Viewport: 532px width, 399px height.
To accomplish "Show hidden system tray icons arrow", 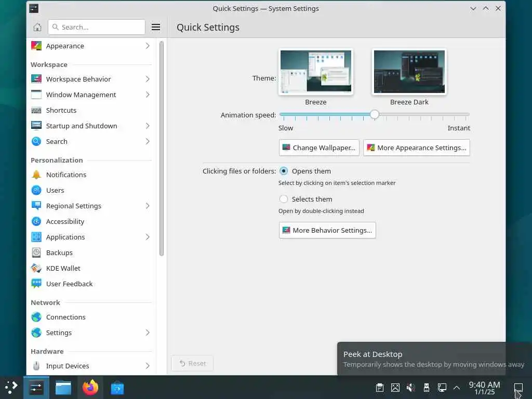I will click(x=457, y=388).
